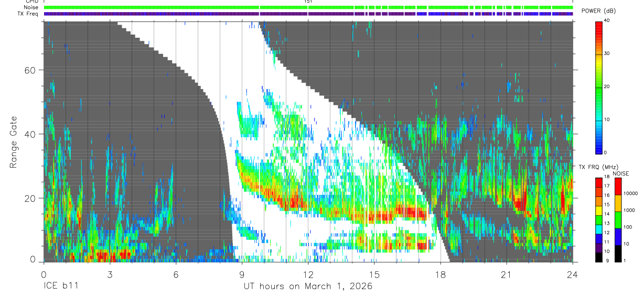Image resolution: width=644 pixels, height=297 pixels.
Task: Click the x-axis tick label 15
Action: click(x=374, y=274)
